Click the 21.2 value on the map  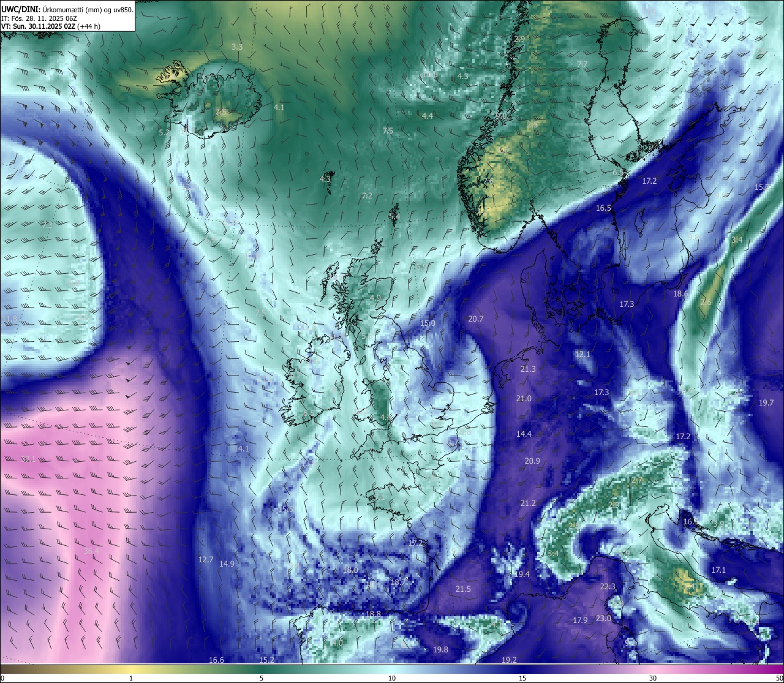coord(528,504)
